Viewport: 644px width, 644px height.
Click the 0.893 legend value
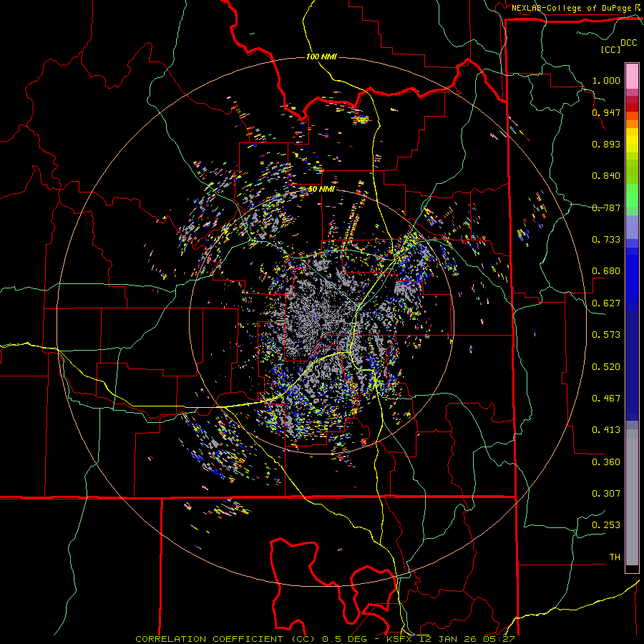606,144
